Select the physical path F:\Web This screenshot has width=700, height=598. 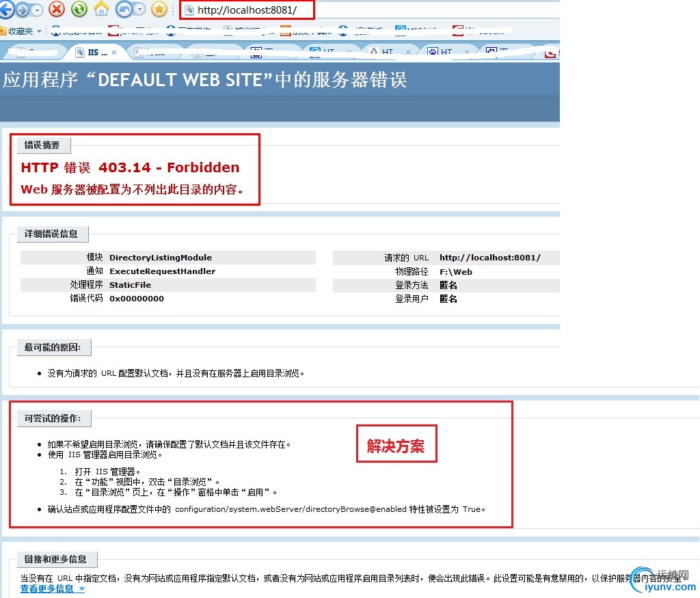point(456,272)
